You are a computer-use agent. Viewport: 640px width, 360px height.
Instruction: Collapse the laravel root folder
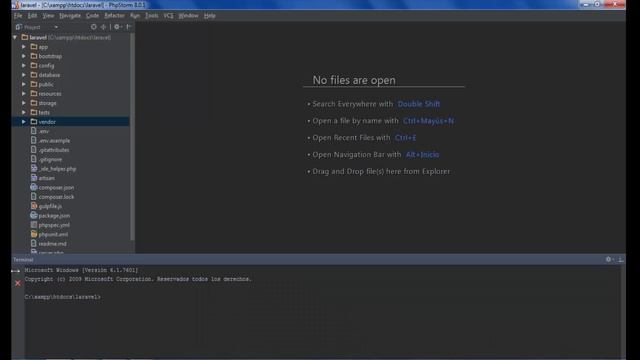[x=15, y=38]
